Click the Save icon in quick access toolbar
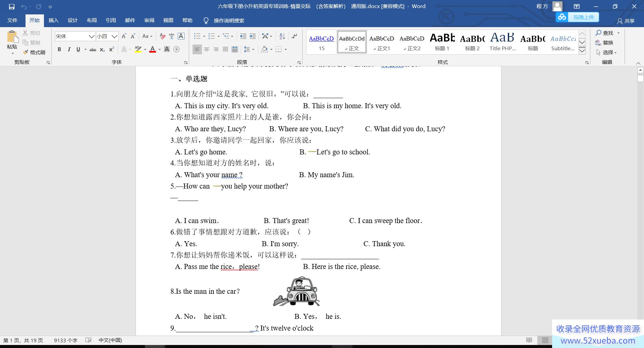644x348 pixels. (x=12, y=6)
